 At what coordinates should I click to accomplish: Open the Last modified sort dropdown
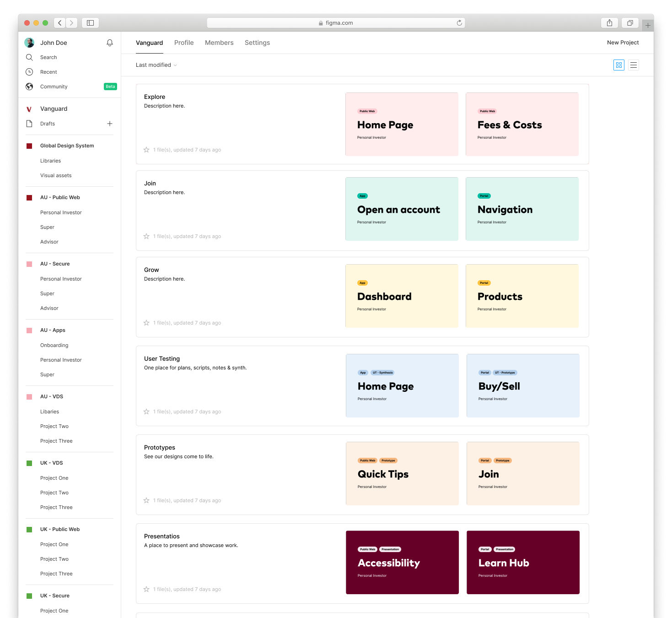156,65
